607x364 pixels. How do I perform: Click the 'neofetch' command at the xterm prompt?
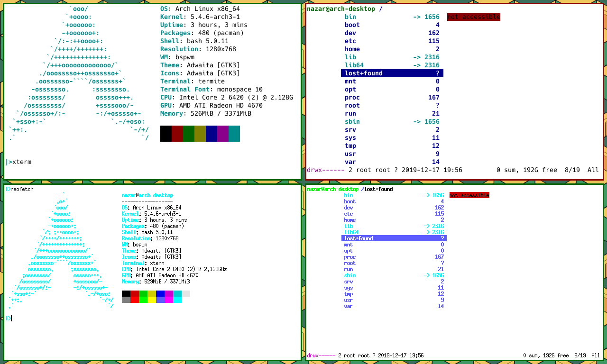point(22,189)
